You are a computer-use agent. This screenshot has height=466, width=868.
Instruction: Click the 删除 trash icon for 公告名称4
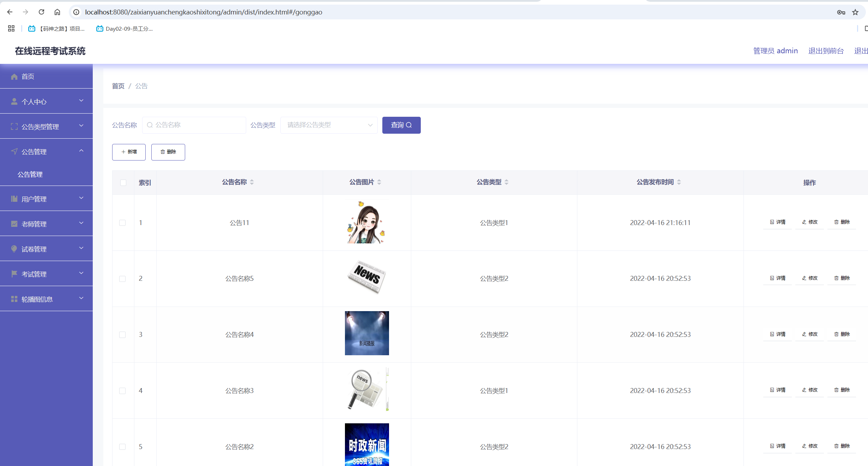(x=836, y=334)
